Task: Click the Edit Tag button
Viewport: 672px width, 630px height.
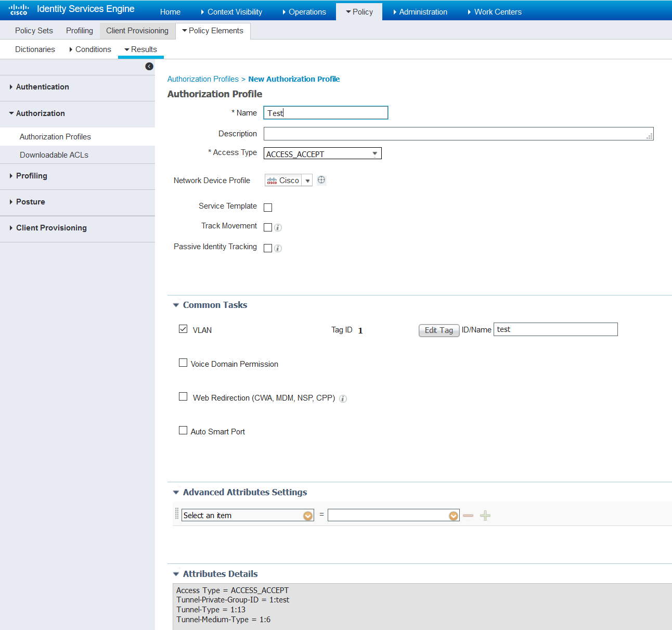Action: pos(438,330)
